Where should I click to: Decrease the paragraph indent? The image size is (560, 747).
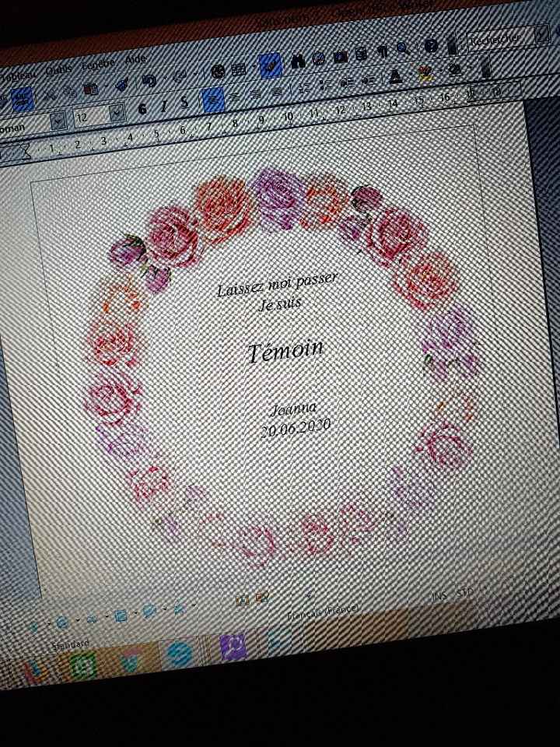pos(347,82)
